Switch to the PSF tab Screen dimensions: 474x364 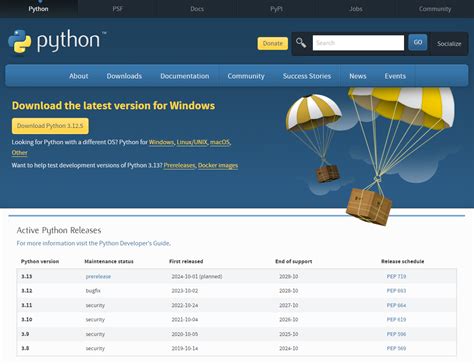pos(117,9)
